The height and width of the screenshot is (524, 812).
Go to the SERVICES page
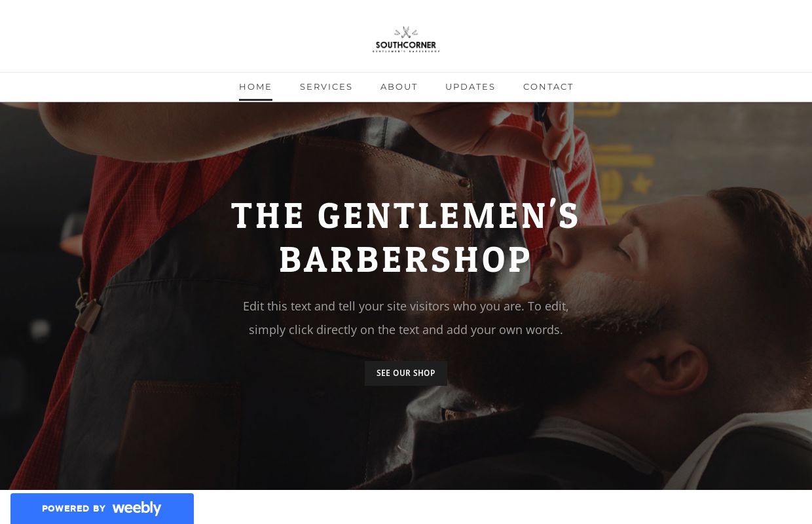(326, 86)
